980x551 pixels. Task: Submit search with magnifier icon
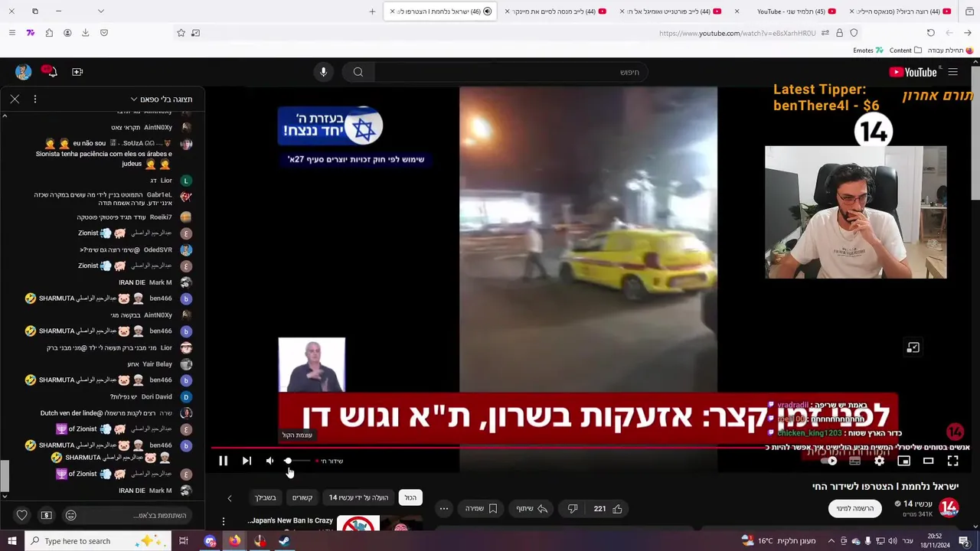pyautogui.click(x=358, y=72)
